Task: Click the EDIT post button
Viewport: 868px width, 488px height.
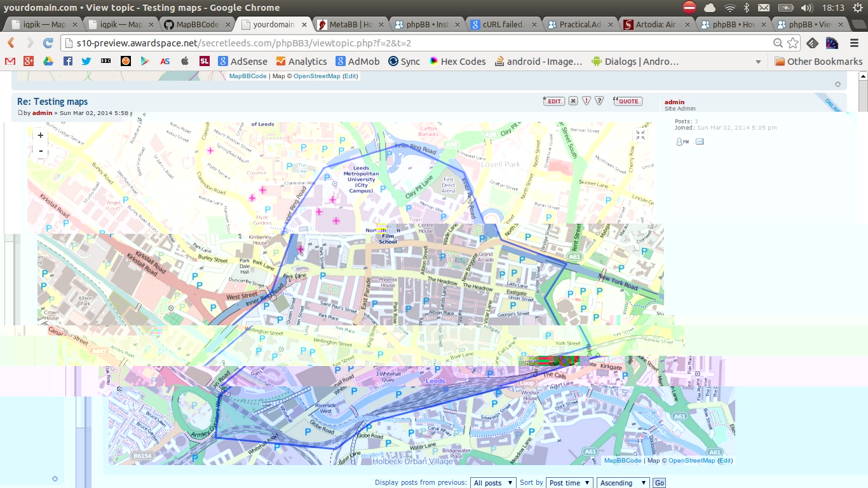Action: tap(554, 101)
